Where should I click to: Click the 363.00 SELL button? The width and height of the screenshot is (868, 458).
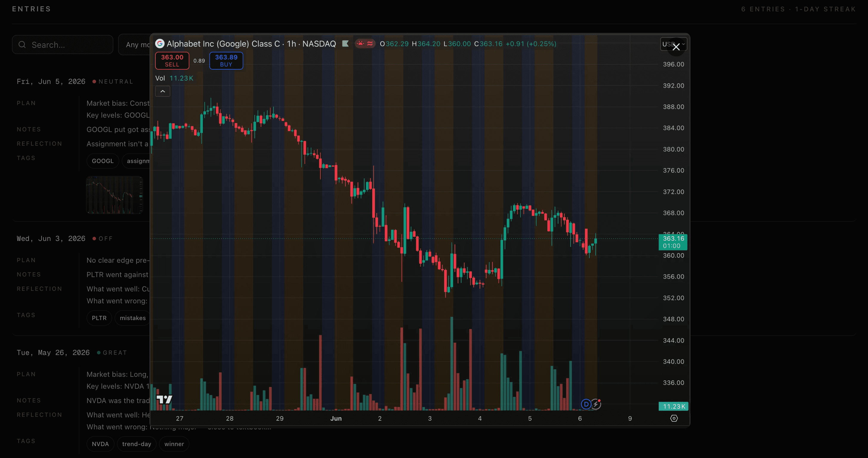(172, 61)
